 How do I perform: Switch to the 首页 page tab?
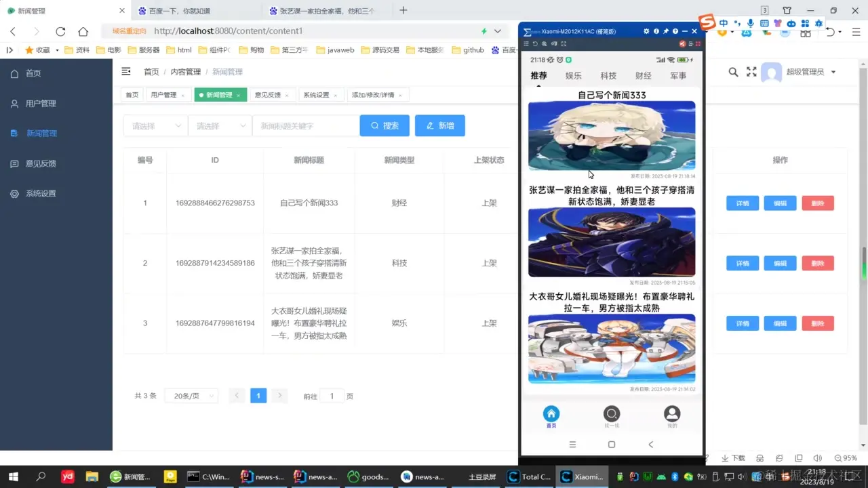click(132, 95)
